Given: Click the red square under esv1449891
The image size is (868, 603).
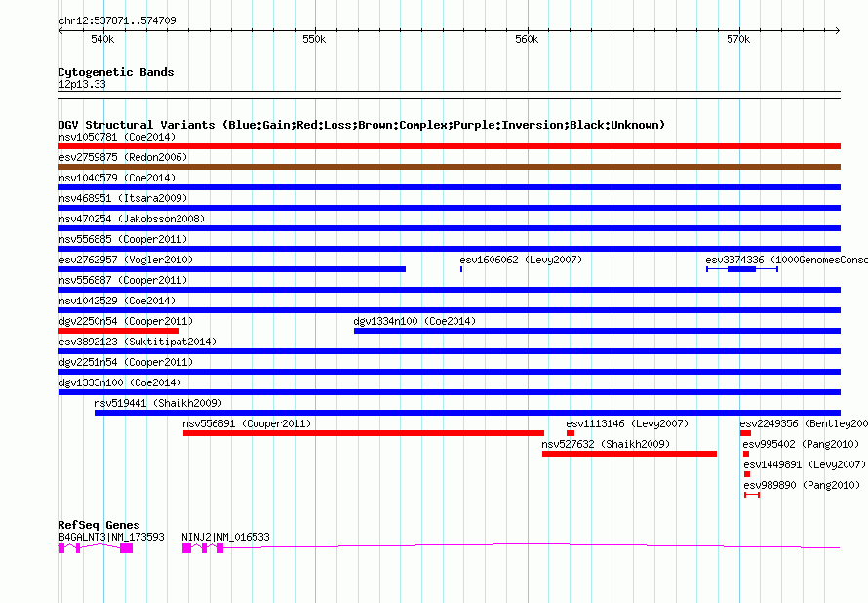Looking at the screenshot, I should [x=747, y=474].
